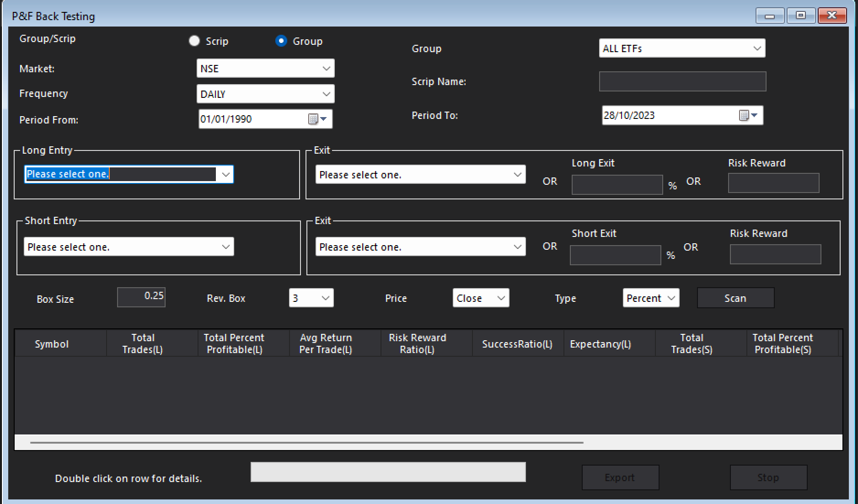Click the Scrip Name input field

coord(682,81)
